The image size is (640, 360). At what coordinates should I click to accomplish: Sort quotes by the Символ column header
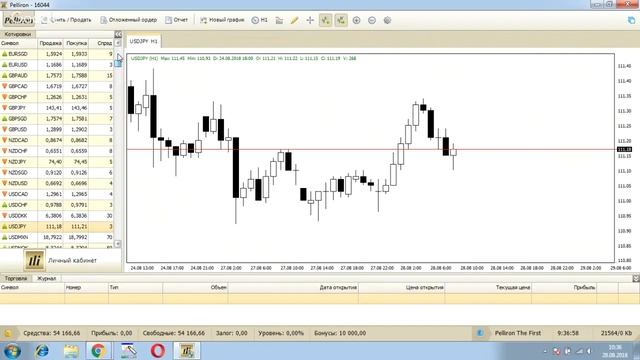19,43
